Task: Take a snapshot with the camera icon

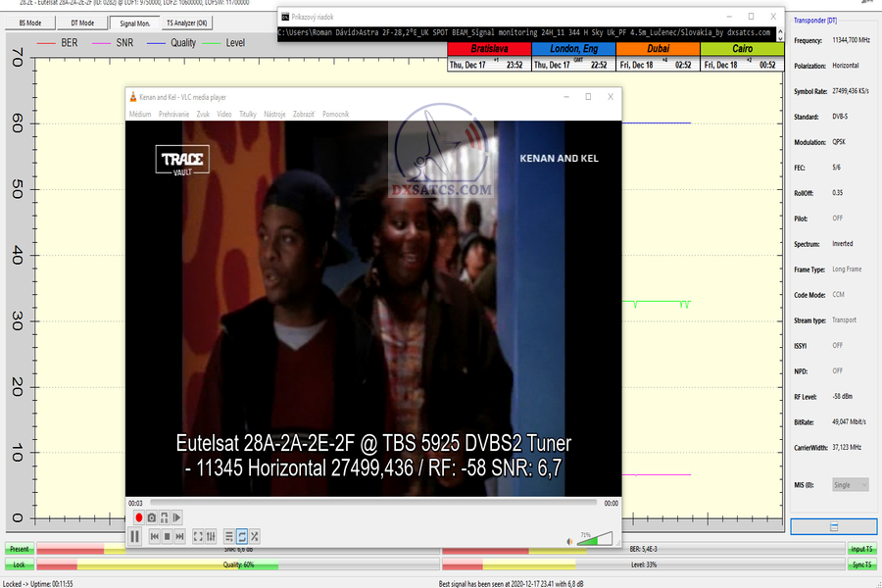Action: pyautogui.click(x=152, y=517)
